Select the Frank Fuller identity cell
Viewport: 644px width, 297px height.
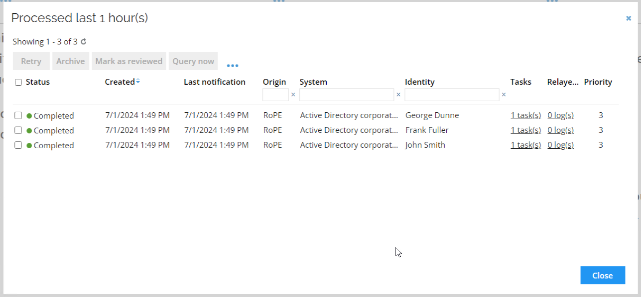pos(427,130)
